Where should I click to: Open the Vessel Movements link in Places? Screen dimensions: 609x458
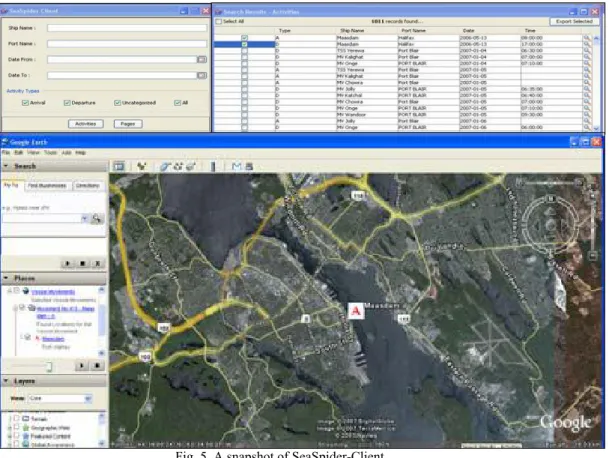click(53, 292)
